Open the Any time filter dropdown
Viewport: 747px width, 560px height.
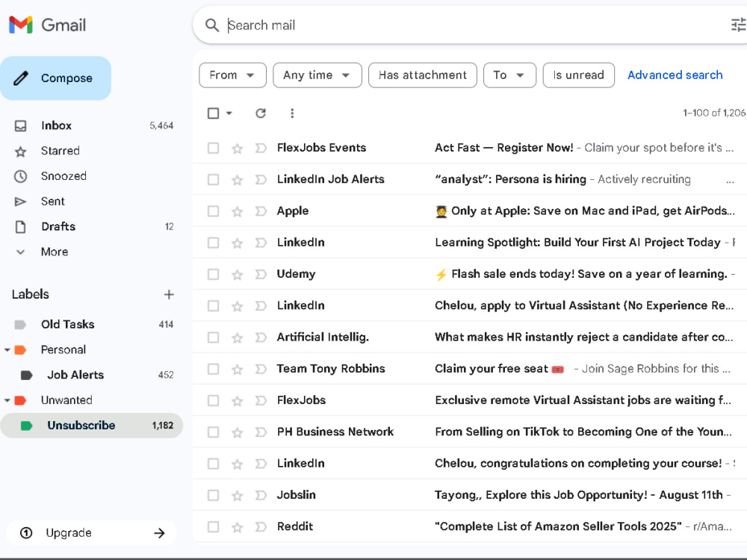(x=317, y=75)
